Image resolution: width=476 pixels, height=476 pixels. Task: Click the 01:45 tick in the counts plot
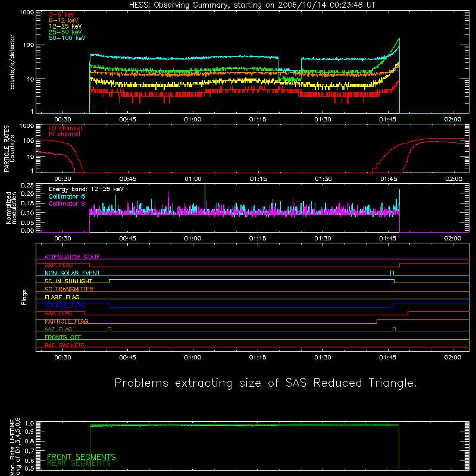click(x=388, y=120)
